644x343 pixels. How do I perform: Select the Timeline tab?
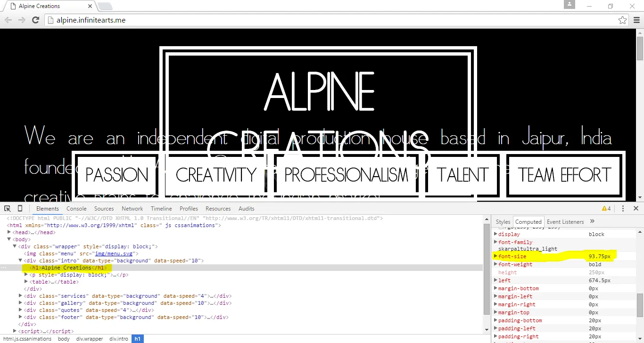[161, 209]
